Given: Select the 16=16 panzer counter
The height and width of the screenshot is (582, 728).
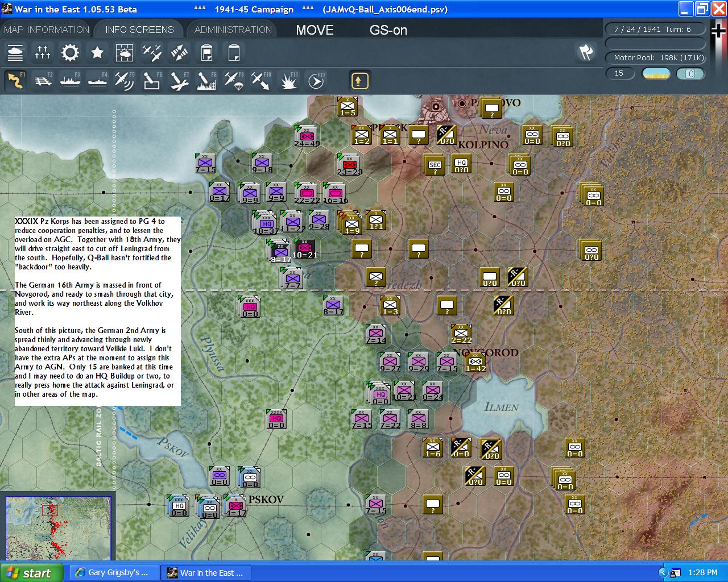Looking at the screenshot, I should 335,193.
